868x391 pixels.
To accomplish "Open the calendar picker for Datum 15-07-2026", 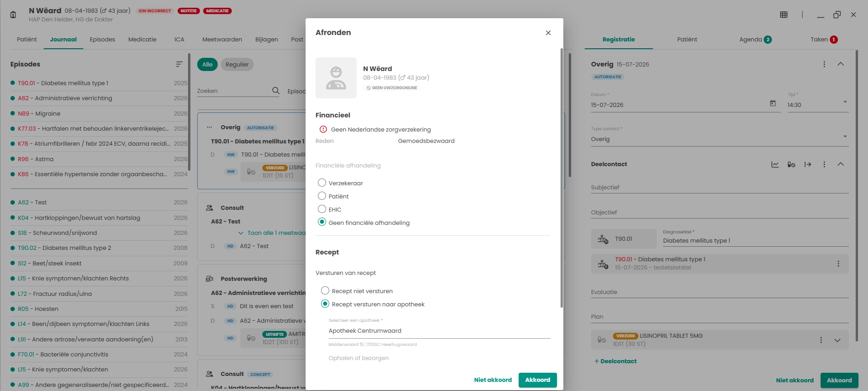I will click(773, 103).
